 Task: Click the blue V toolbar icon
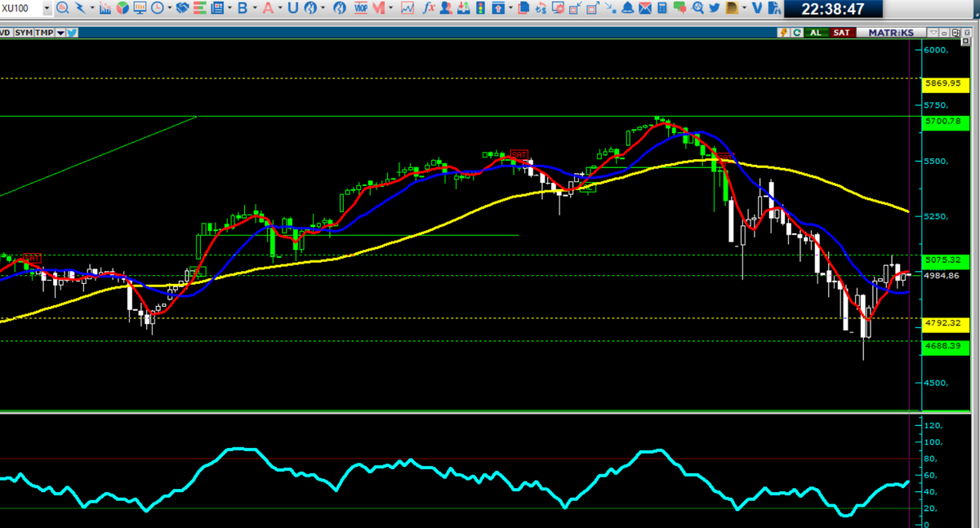click(757, 8)
